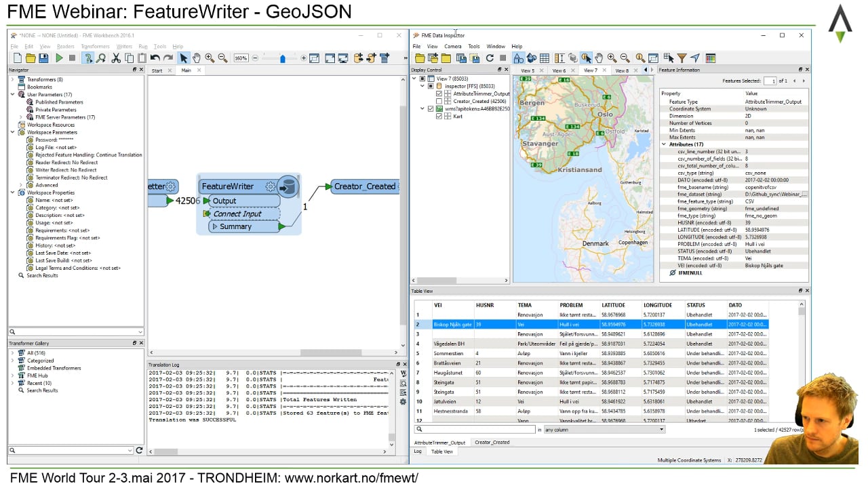Viewport: 868px width, 488px height.
Task: Expand the Advanced node in Navigator
Action: pyautogui.click(x=20, y=185)
